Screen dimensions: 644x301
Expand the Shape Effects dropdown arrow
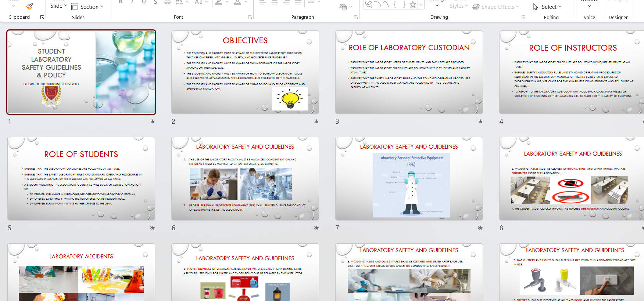(x=517, y=7)
